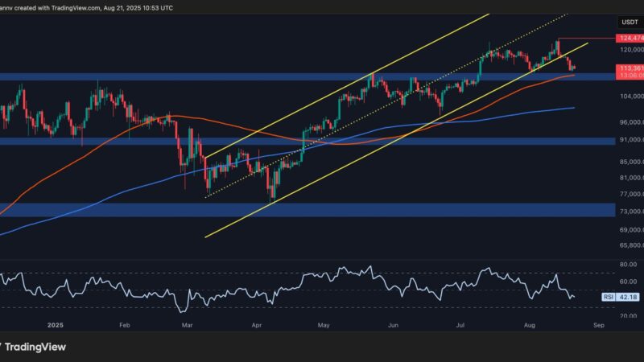Click the 77,000 price axis label
The height and width of the screenshot is (362, 644).
point(632,194)
